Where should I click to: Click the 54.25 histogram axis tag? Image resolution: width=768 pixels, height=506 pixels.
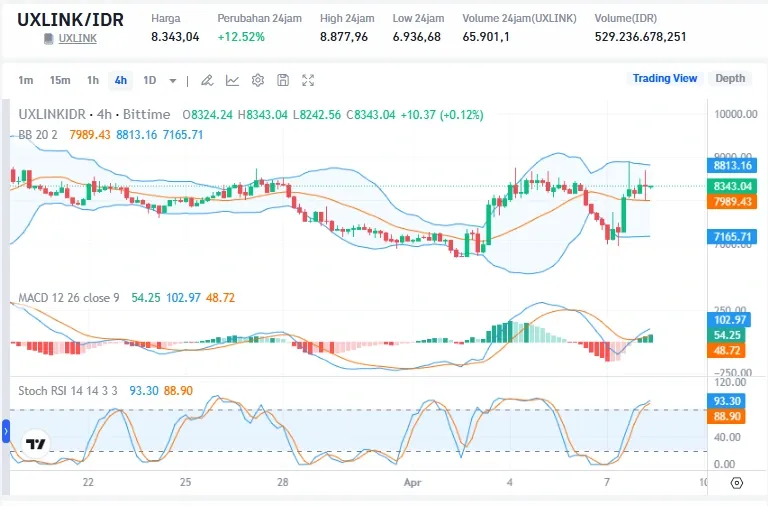point(726,335)
